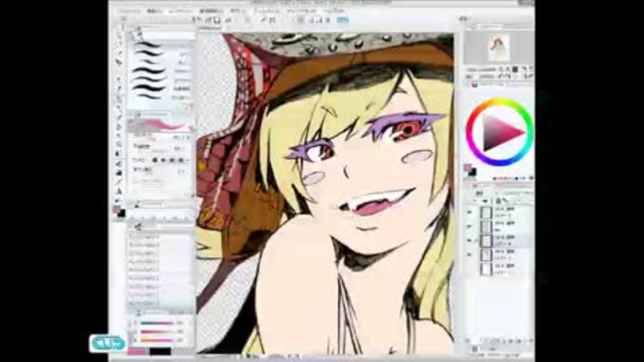Hide the topmost layer with its eye icon
Screen dimensions: 644x362
pos(470,213)
